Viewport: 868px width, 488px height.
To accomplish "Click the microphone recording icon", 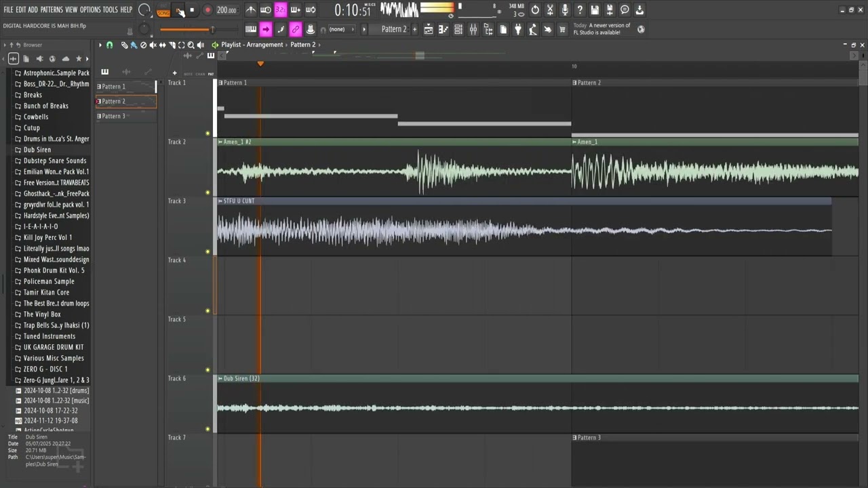I will pos(565,9).
